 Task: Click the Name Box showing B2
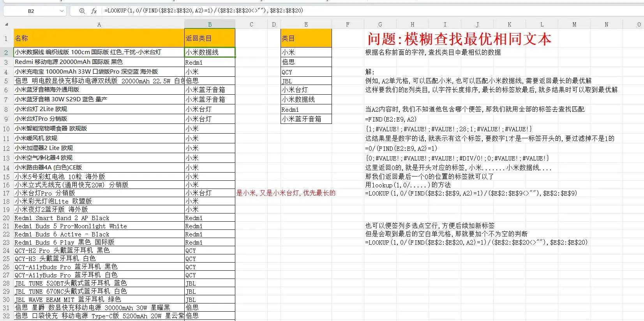point(31,11)
